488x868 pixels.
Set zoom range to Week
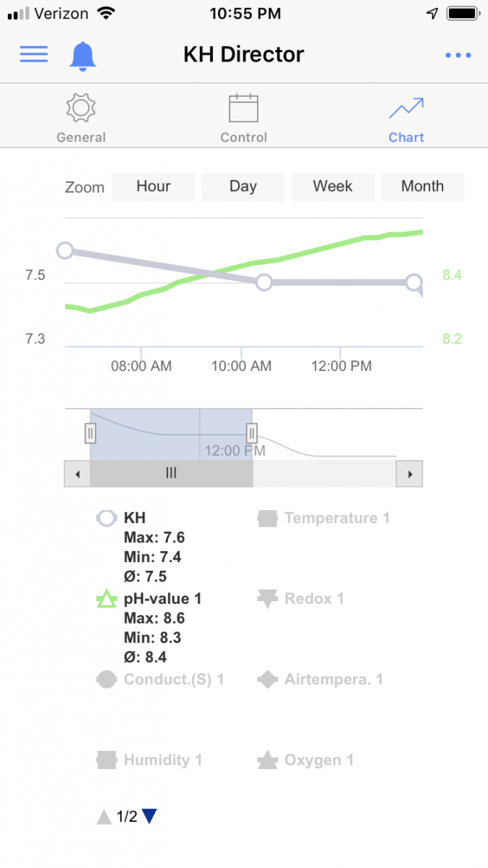pos(332,187)
